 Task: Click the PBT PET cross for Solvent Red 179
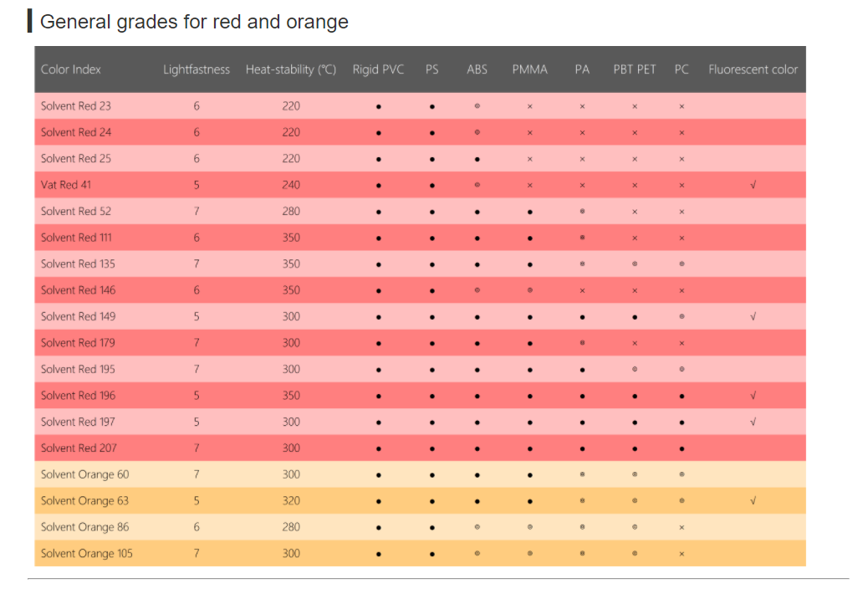tap(635, 343)
